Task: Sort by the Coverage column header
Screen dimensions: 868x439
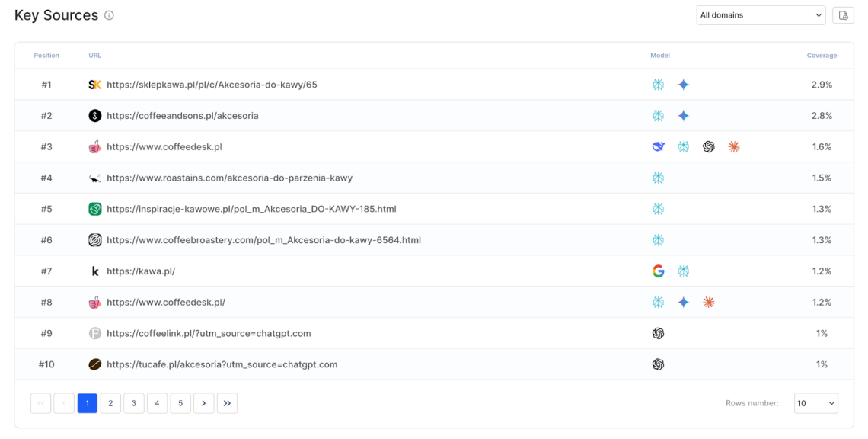Action: (x=821, y=55)
